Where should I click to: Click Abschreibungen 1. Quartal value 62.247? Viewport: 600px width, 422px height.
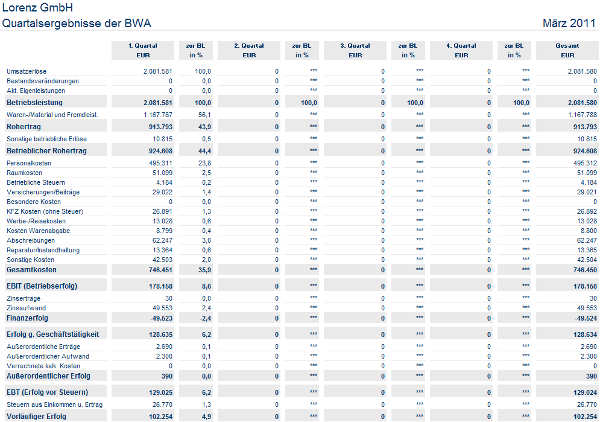point(162,241)
